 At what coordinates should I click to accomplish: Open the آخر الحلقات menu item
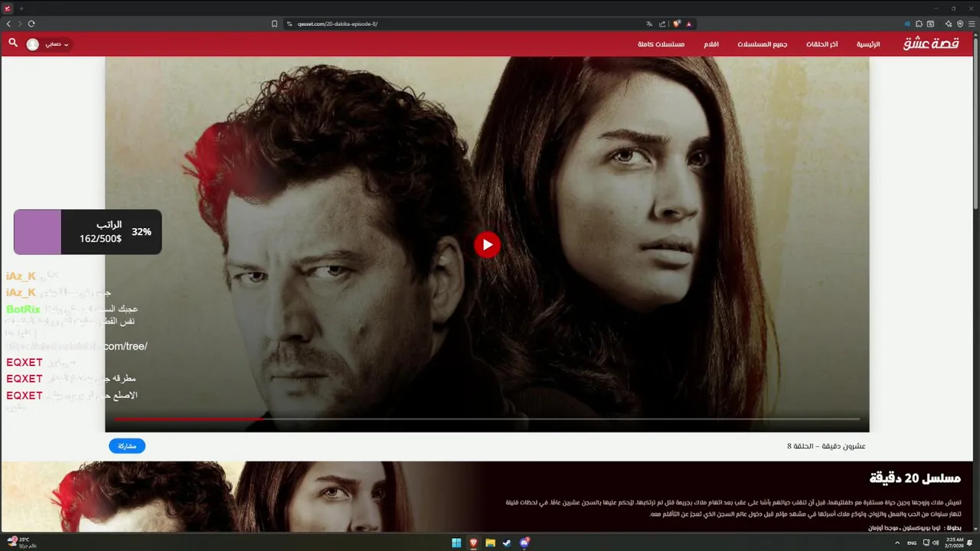click(x=822, y=44)
